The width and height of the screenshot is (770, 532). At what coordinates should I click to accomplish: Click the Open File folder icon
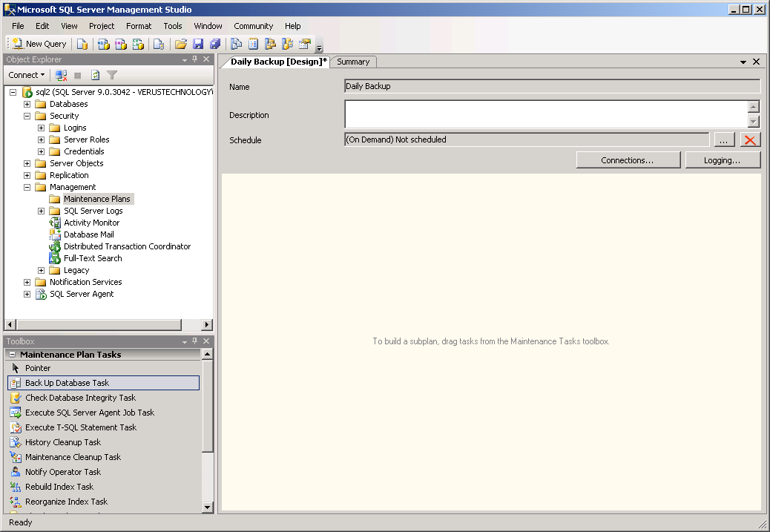tap(180, 44)
